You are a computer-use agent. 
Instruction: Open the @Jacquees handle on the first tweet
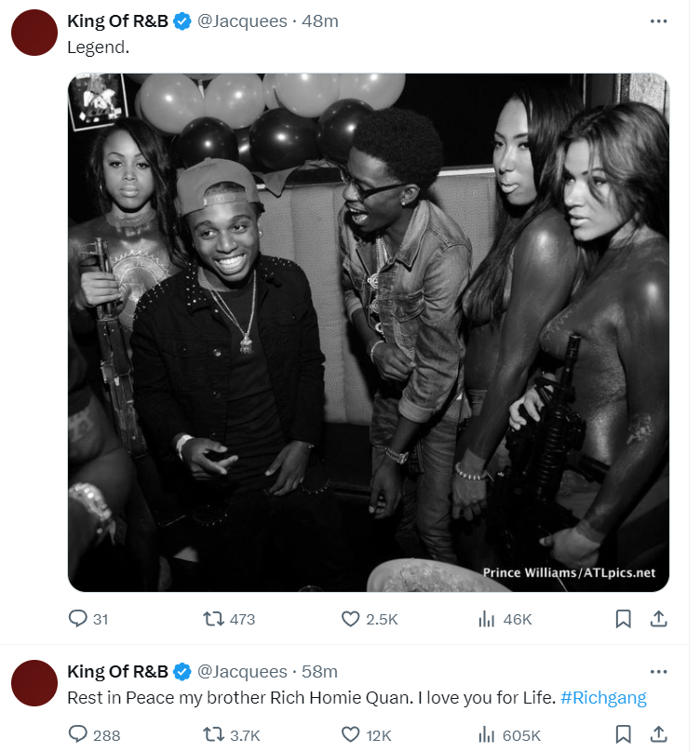point(242,21)
